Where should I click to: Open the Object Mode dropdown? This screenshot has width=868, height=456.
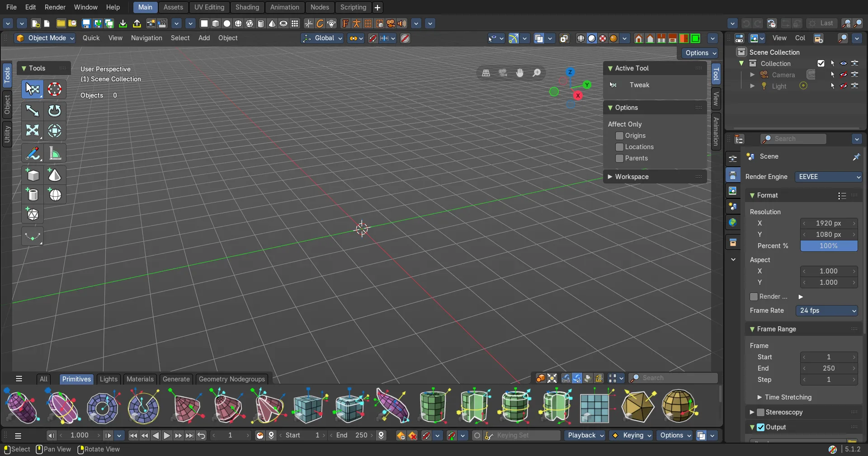pyautogui.click(x=45, y=38)
